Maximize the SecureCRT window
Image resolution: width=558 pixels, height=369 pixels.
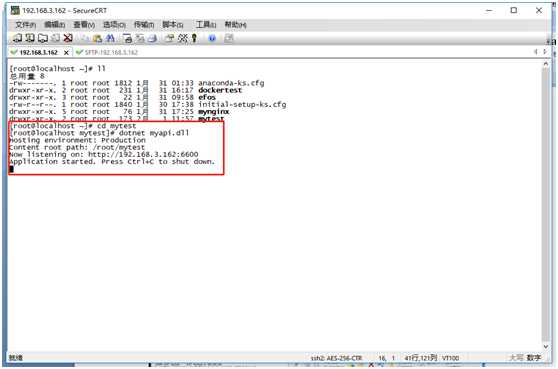[514, 10]
